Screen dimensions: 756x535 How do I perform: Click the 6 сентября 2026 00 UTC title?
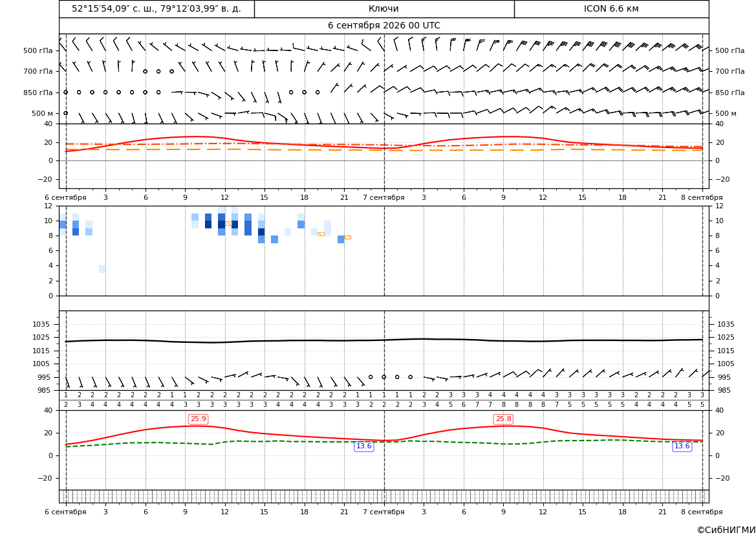point(383,26)
